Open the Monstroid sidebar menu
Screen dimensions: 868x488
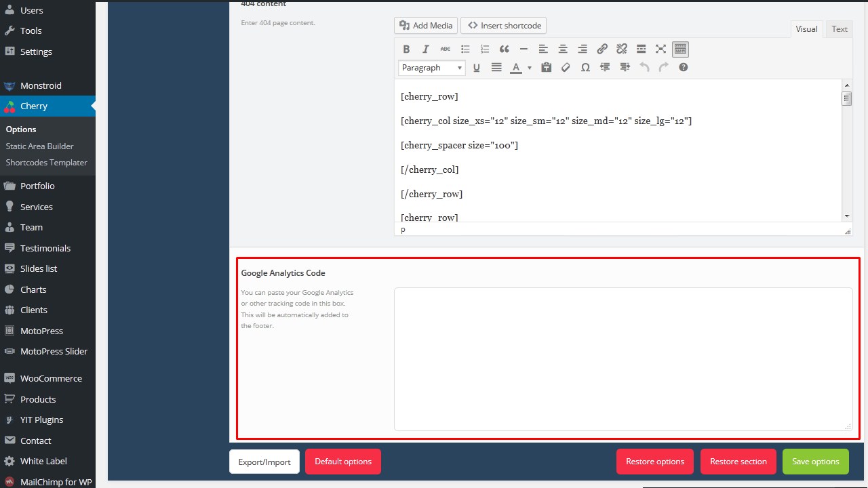(x=47, y=85)
